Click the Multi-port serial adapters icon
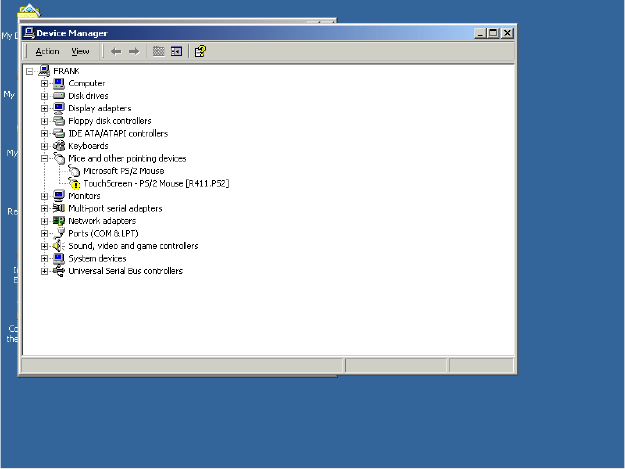Screen dimensions: 625x469 pos(59,208)
